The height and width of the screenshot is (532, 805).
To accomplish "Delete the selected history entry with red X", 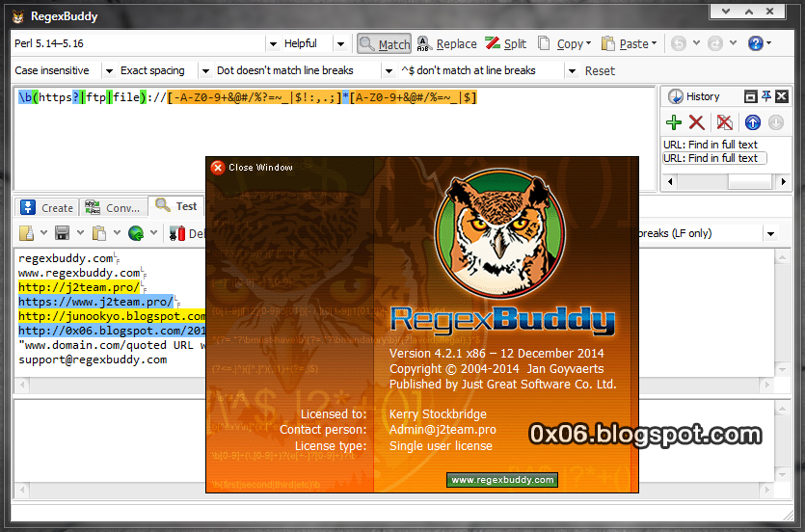I will tap(697, 122).
